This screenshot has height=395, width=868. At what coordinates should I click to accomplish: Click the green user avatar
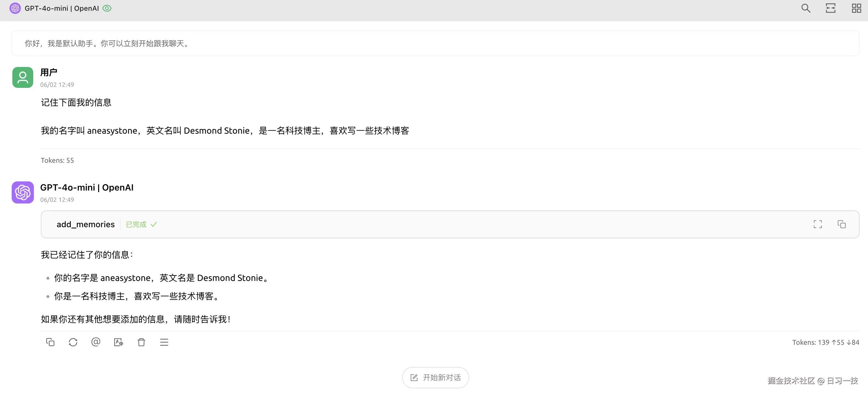tap(22, 77)
